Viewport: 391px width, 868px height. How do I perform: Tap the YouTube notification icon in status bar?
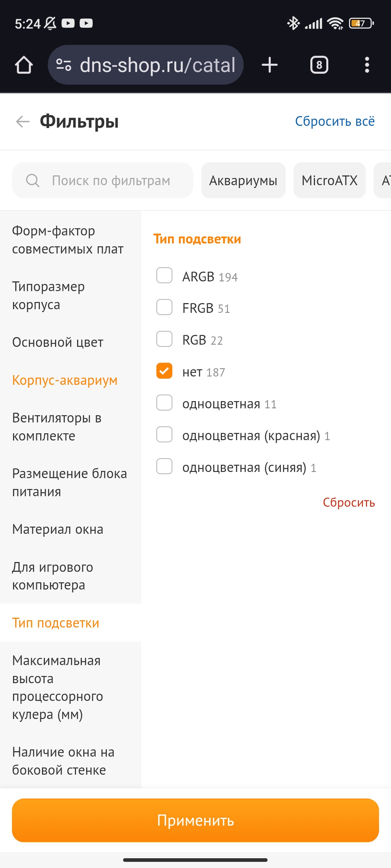tap(68, 24)
